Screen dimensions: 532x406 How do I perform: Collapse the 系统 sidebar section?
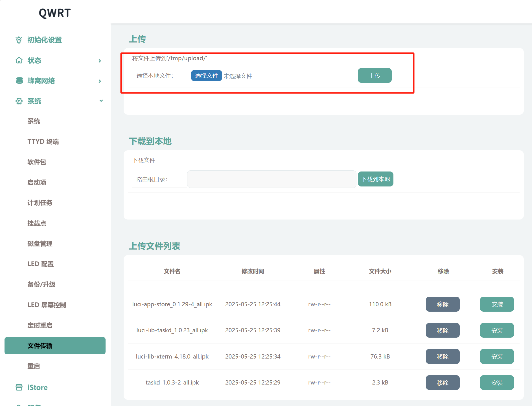coord(101,101)
